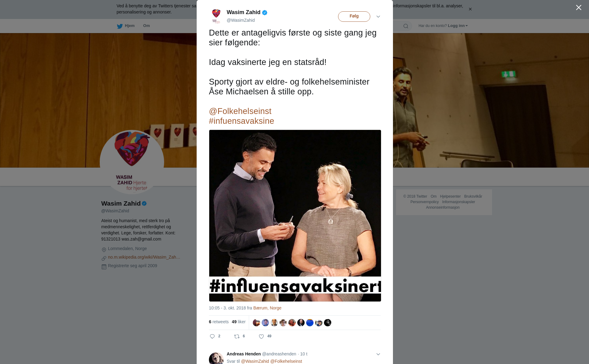The width and height of the screenshot is (589, 364).
Task: Enlarge the #influensavaksinert tweet photo
Action: click(x=295, y=216)
